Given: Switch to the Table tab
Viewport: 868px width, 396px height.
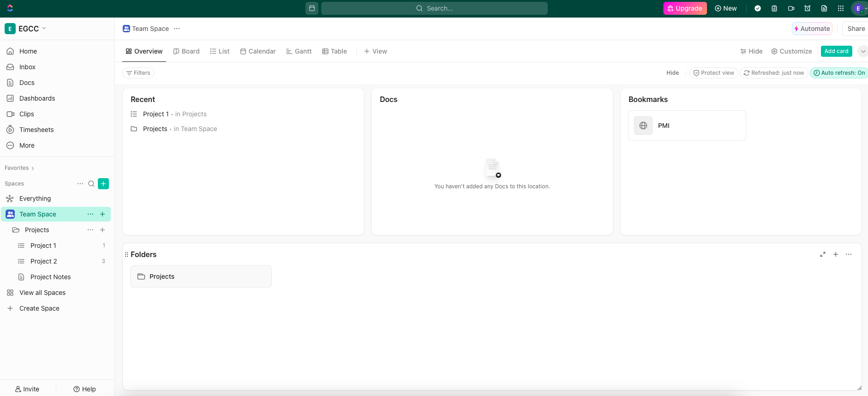Looking at the screenshot, I should point(335,51).
